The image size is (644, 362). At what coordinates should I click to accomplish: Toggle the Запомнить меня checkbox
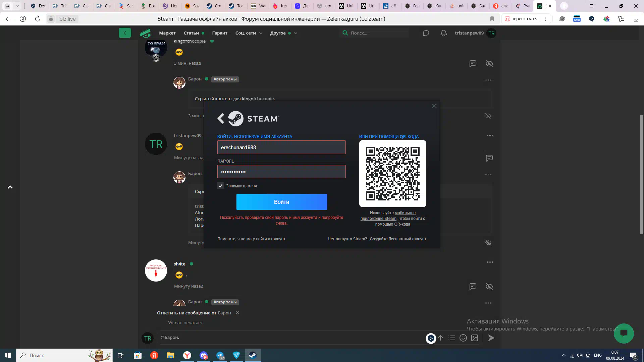(x=221, y=186)
